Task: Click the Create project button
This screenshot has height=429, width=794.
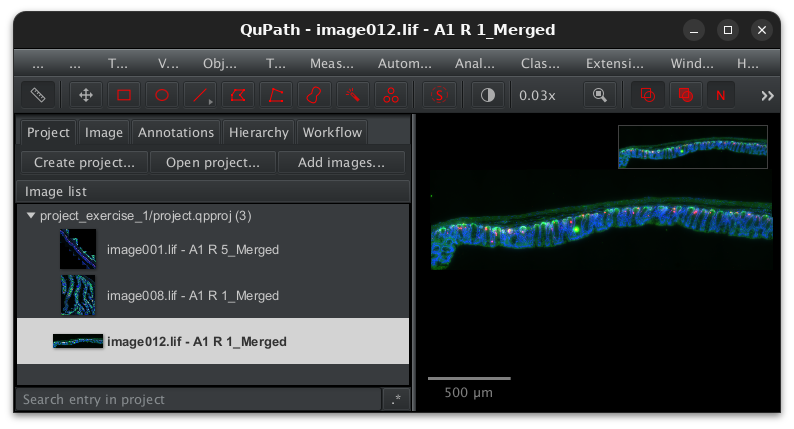Action: (84, 162)
